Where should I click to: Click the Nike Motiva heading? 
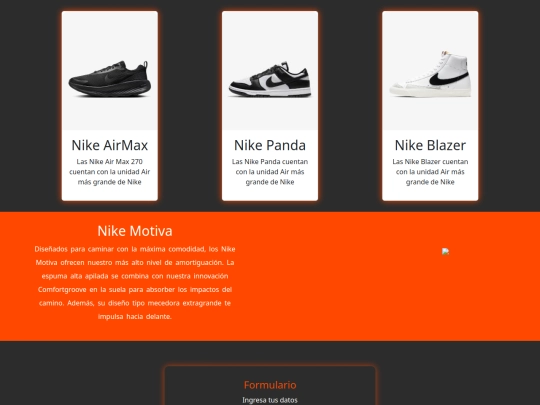tap(135, 231)
